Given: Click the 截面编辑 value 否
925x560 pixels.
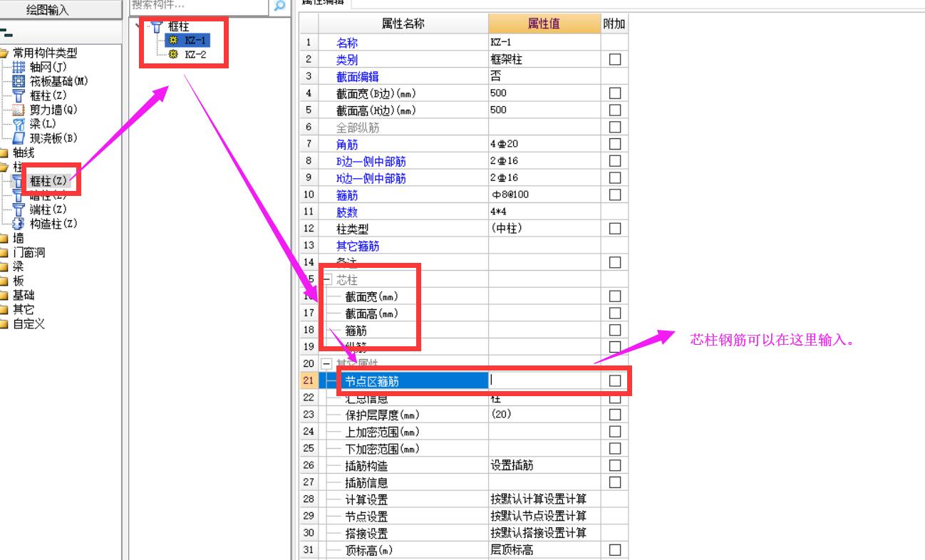Looking at the screenshot, I should tap(544, 76).
